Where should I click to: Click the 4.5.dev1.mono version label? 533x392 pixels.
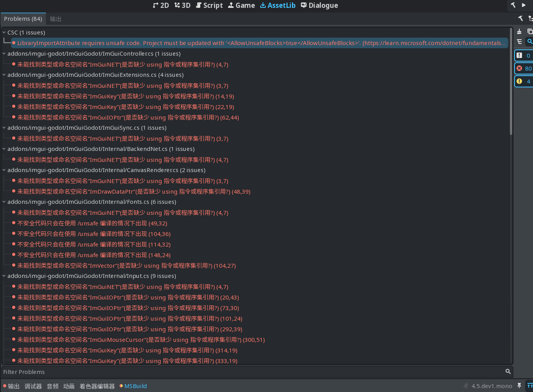pyautogui.click(x=491, y=386)
